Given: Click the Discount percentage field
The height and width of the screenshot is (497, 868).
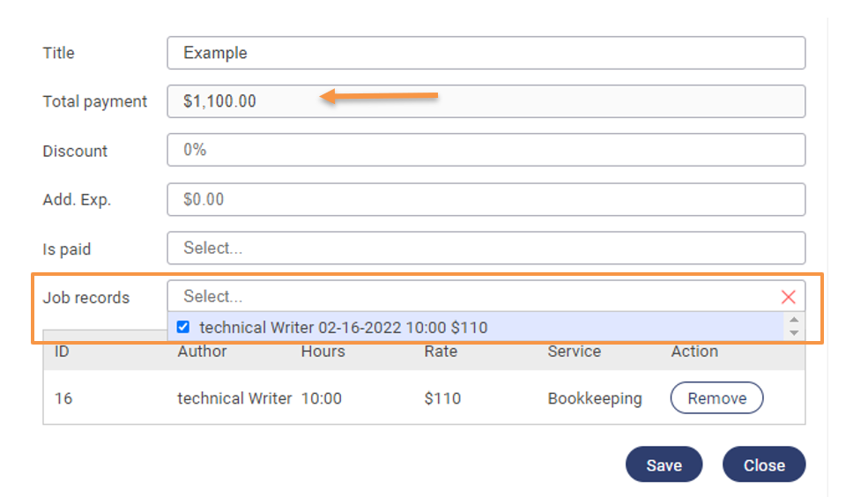Looking at the screenshot, I should pyautogui.click(x=486, y=151).
